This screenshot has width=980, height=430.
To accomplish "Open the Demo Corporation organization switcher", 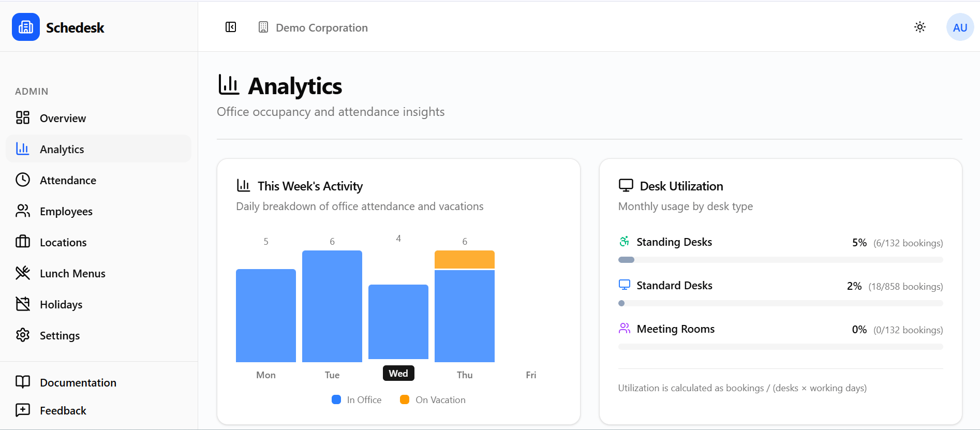I will coord(313,27).
